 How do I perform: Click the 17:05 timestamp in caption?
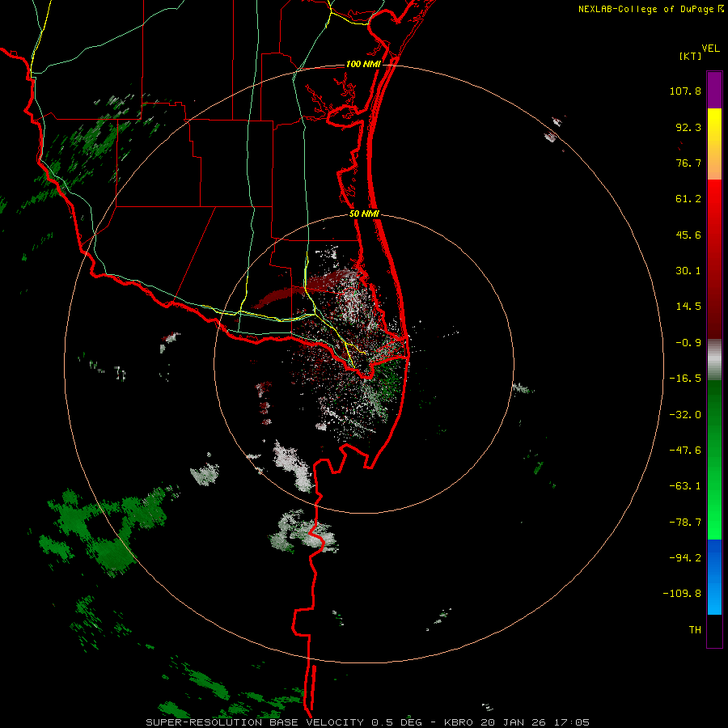click(x=573, y=722)
